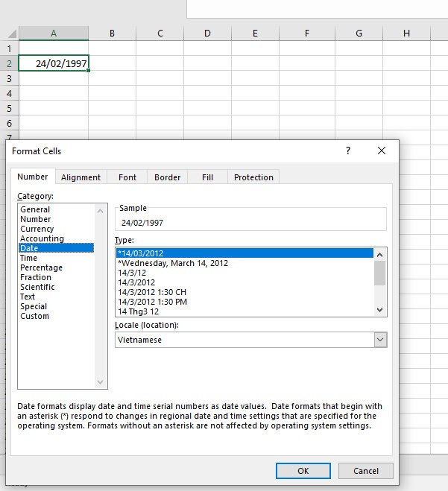Open the Border tab
448x491 pixels.
[167, 177]
